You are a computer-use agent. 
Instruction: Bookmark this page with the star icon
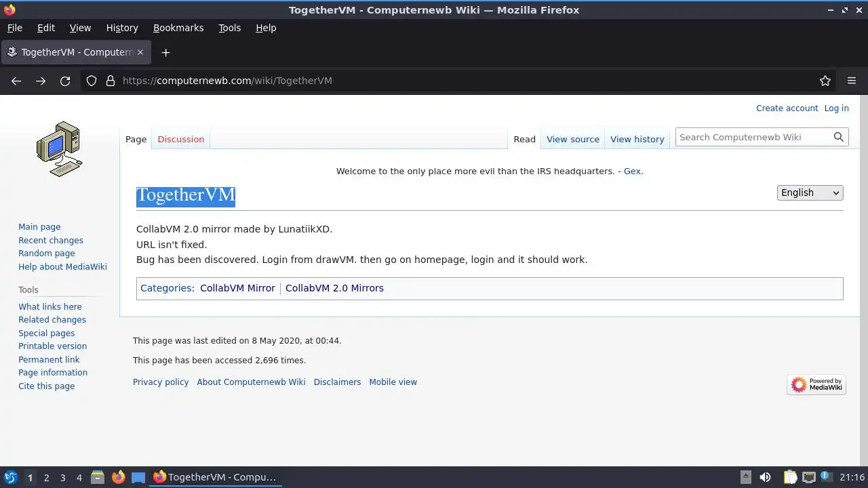coord(825,81)
